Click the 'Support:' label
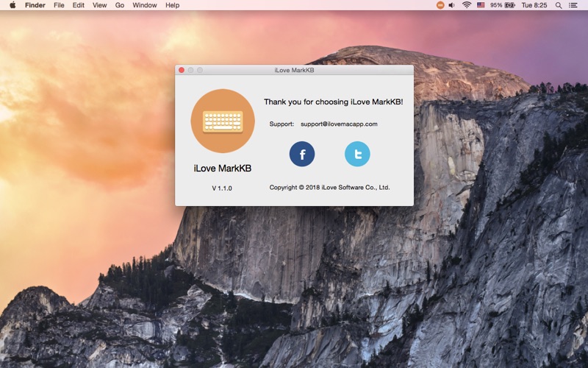The height and width of the screenshot is (368, 588). 282,124
